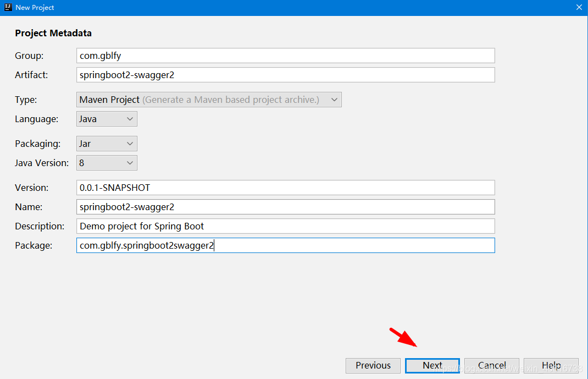Click the Version field with 0.0.1-SNAPSHOT
Image resolution: width=588 pixels, height=379 pixels.
click(285, 188)
